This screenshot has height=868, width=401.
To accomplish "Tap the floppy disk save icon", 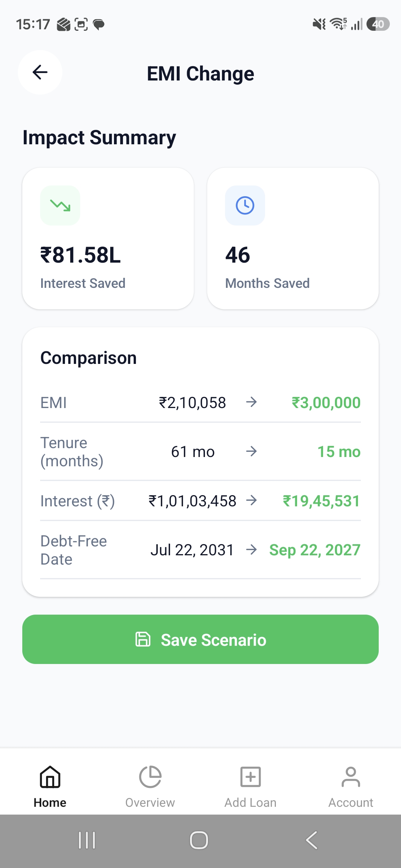I will [x=143, y=640].
